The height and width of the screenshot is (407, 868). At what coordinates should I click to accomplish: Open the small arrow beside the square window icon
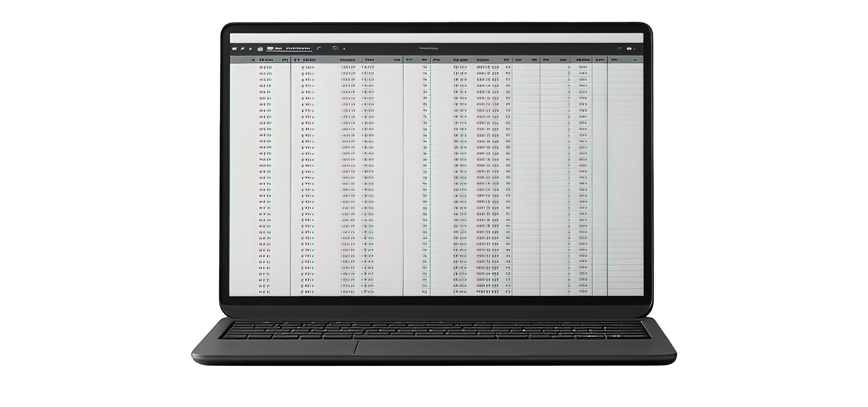click(344, 49)
